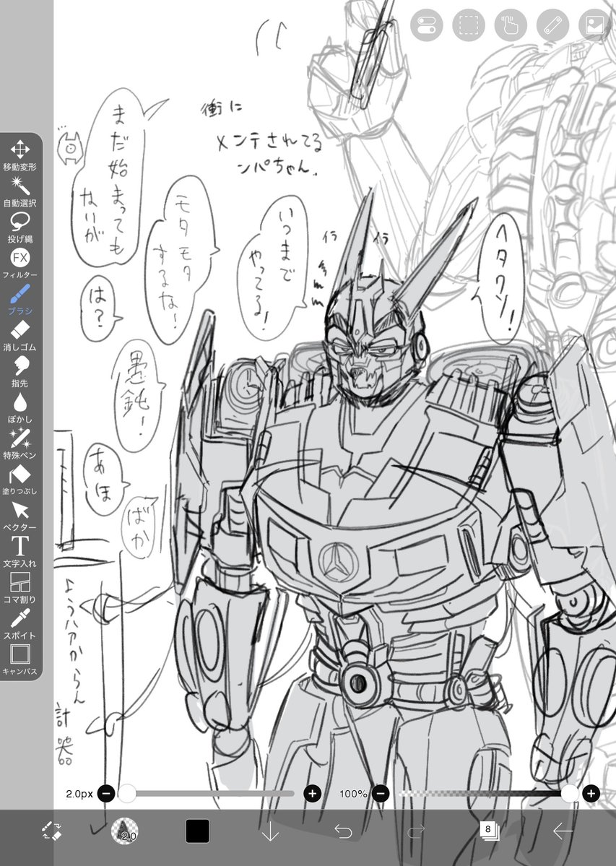Select the Brush tool (ブラシ)
Screen dimensions: 616x866
20,299
